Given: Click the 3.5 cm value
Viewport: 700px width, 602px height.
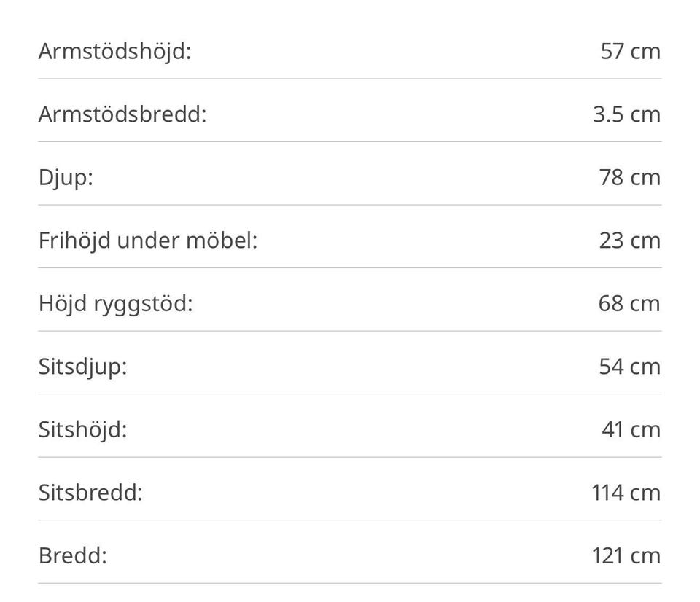Looking at the screenshot, I should click(627, 114).
